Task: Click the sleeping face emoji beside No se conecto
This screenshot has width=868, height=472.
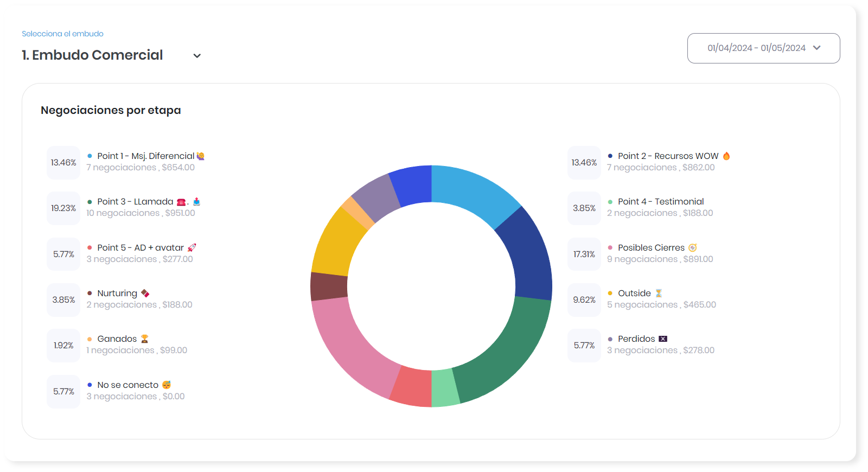Action: [167, 385]
